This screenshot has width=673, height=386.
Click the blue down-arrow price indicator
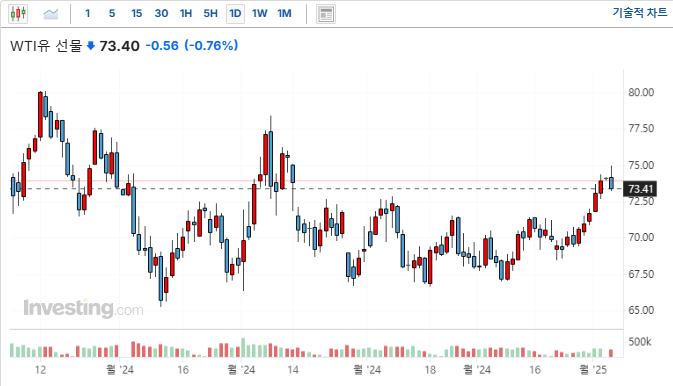coord(91,46)
